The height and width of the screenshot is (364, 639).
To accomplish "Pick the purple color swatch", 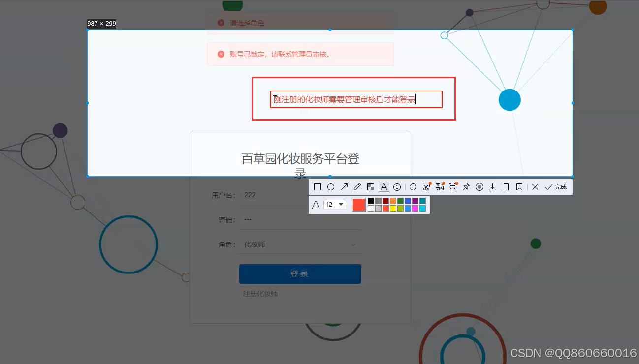I will click(415, 201).
